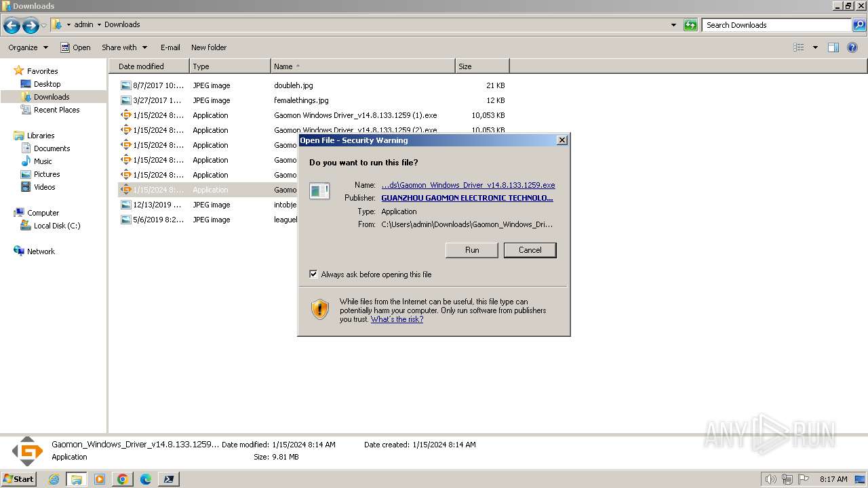Expand the address bar history dropdown
This screenshot has width=868, height=488.
673,25
